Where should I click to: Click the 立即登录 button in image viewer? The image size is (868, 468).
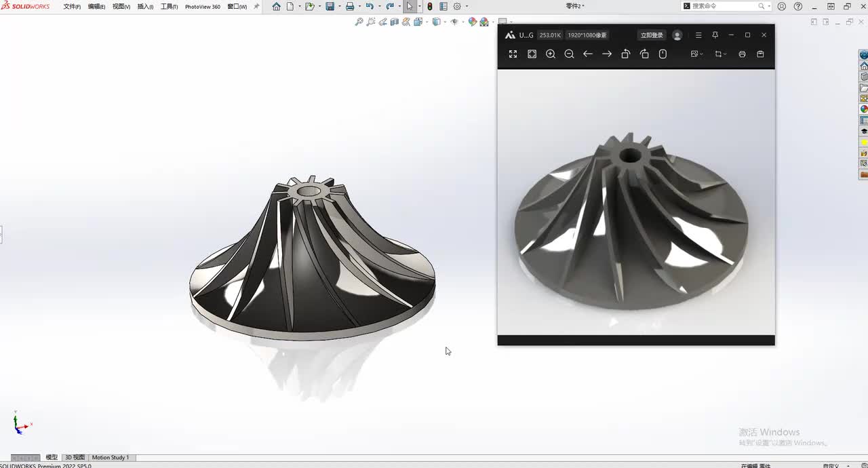[x=652, y=35]
